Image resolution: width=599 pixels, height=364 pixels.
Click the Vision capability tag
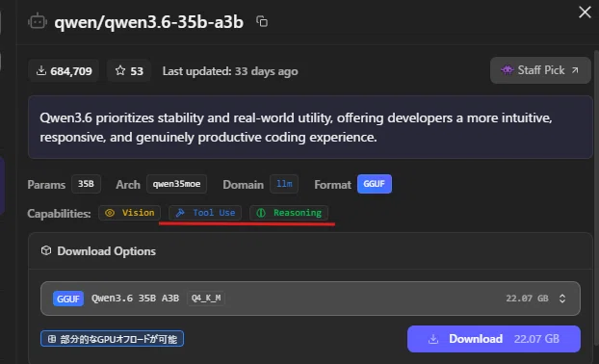[x=130, y=213]
